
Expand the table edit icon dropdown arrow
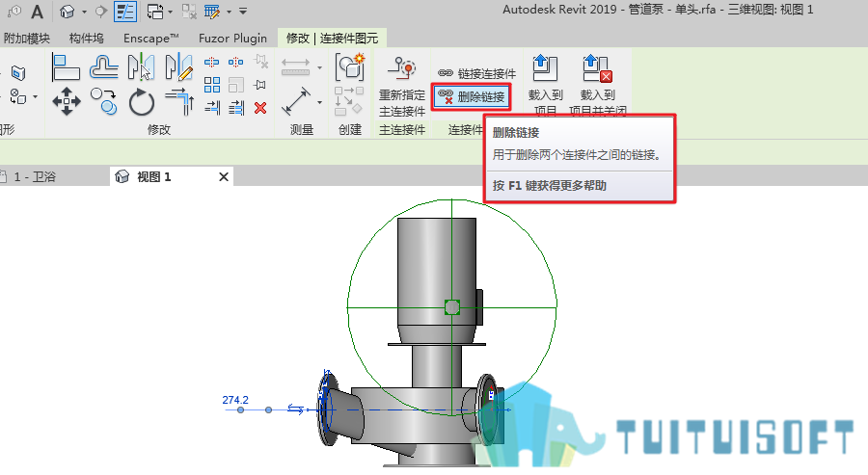click(229, 12)
